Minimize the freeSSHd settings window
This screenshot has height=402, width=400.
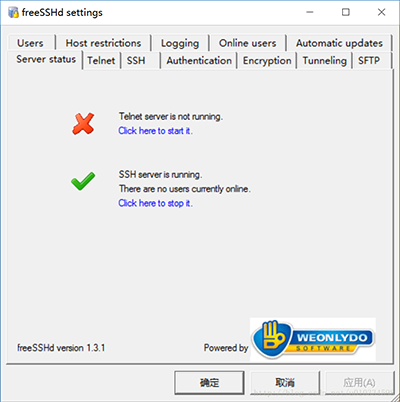(310, 12)
